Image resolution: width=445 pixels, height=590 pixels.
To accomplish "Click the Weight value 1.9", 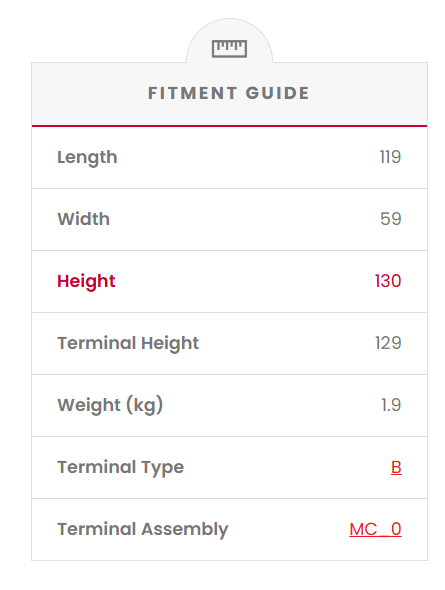I will click(391, 405).
